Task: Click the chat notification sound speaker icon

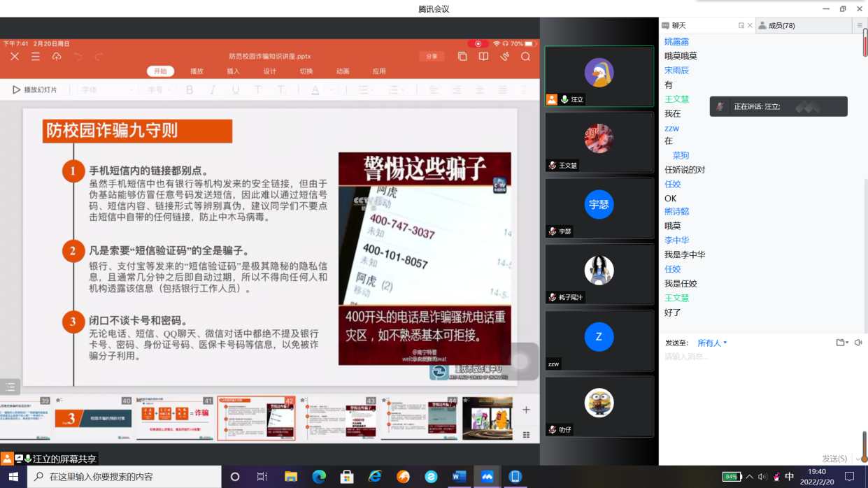Action: [x=858, y=343]
